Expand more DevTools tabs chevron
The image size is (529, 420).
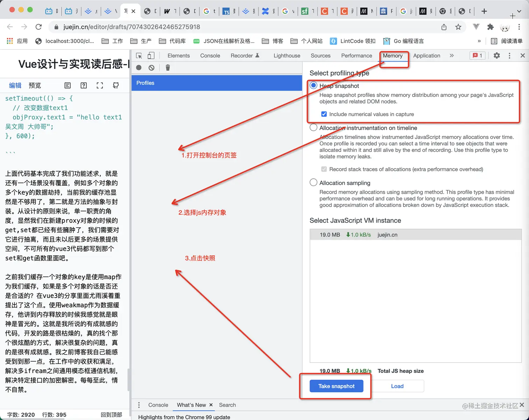pos(452,55)
